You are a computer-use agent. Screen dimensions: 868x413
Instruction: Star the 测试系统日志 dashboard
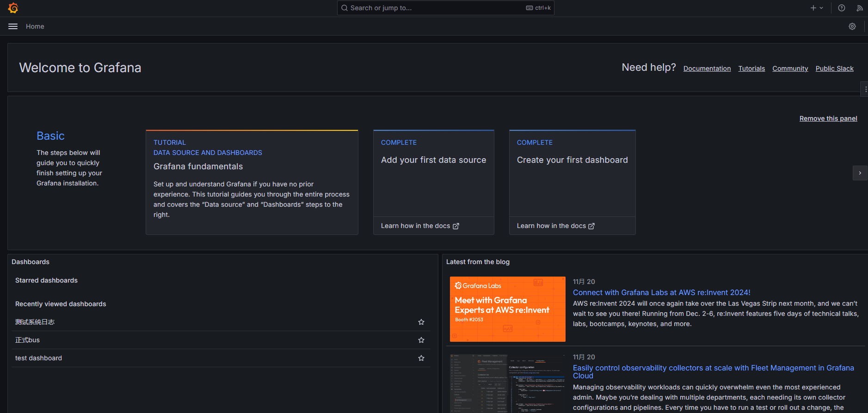[x=421, y=322]
